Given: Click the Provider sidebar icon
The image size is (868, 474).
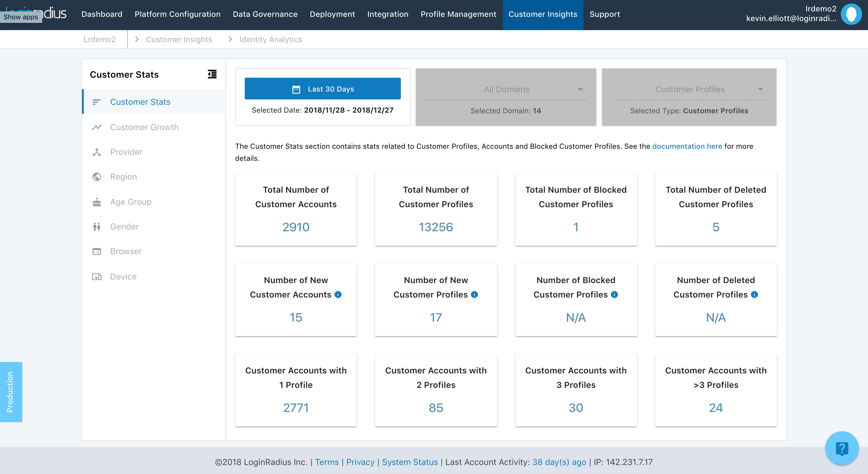Looking at the screenshot, I should 97,152.
